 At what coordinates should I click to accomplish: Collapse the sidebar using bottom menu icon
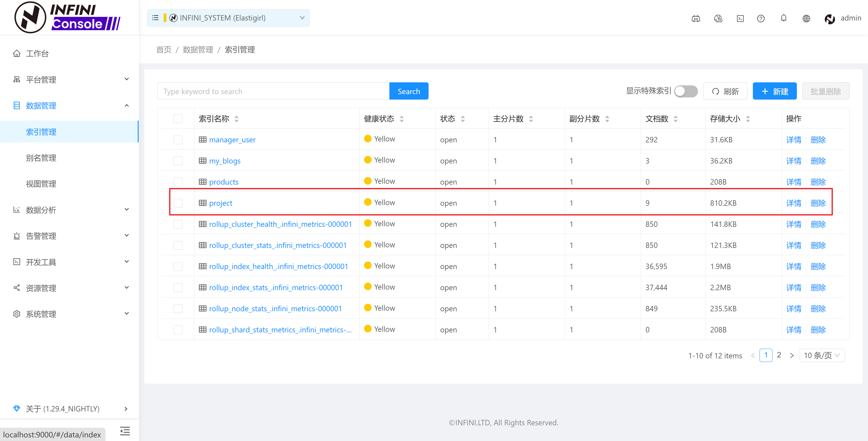[x=125, y=431]
